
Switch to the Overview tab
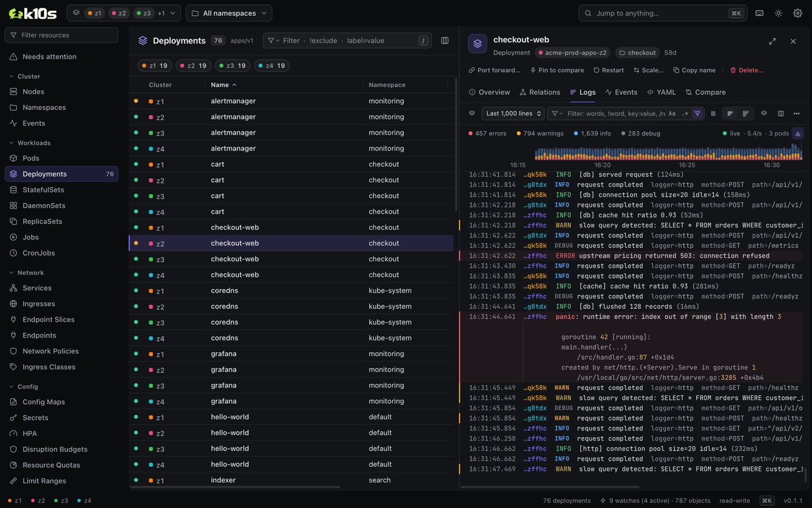click(x=489, y=92)
